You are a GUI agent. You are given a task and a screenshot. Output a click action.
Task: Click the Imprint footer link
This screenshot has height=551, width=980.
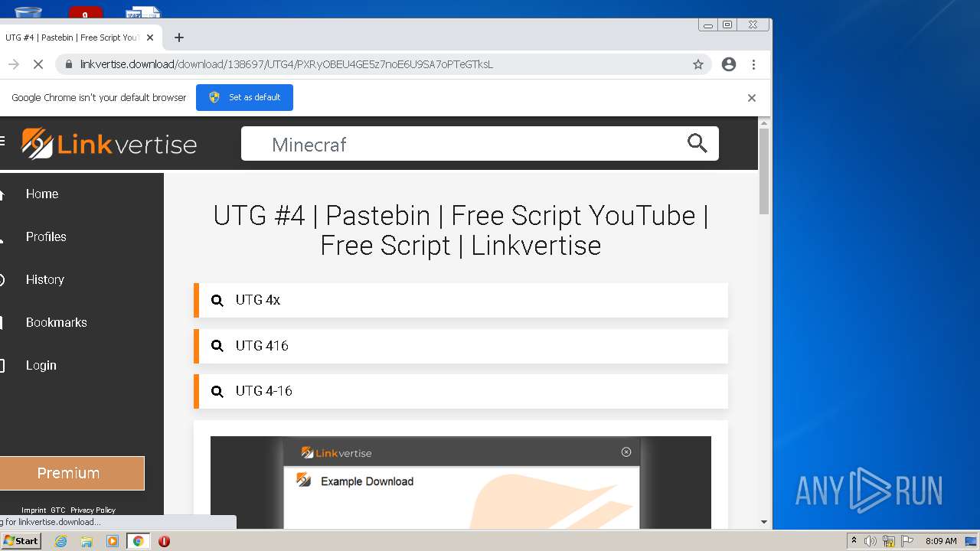[34, 510]
